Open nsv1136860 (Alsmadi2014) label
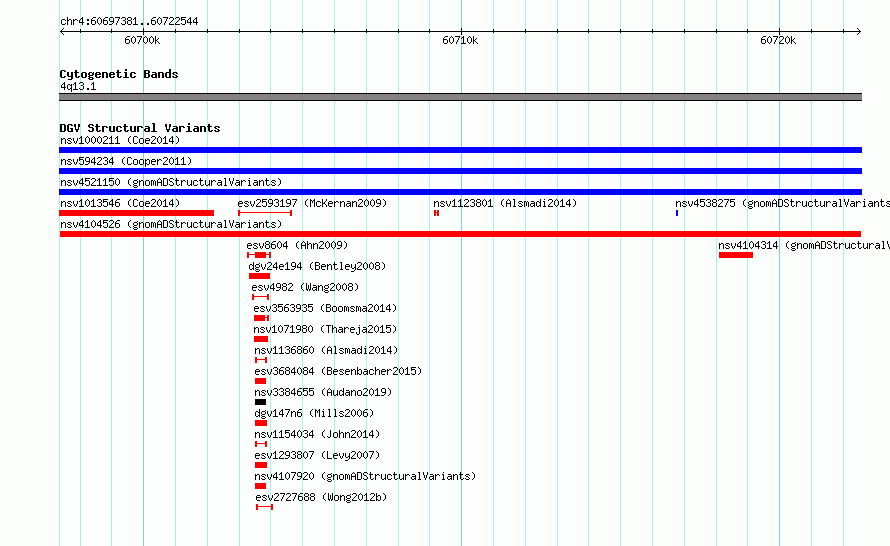 click(326, 350)
